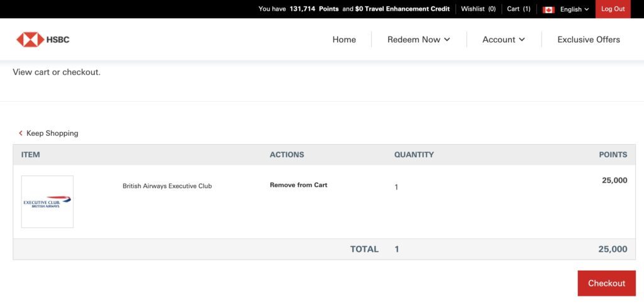The width and height of the screenshot is (644, 304).
Task: Open the British Airways Executive Club thumbnail
Action: pos(47,201)
